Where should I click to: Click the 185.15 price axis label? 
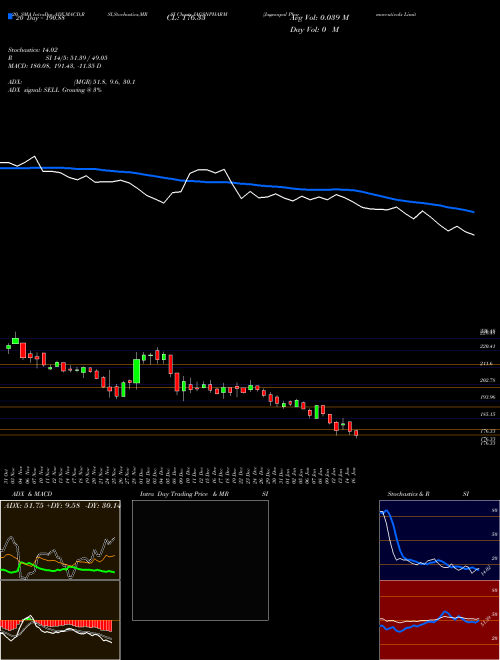point(488,414)
